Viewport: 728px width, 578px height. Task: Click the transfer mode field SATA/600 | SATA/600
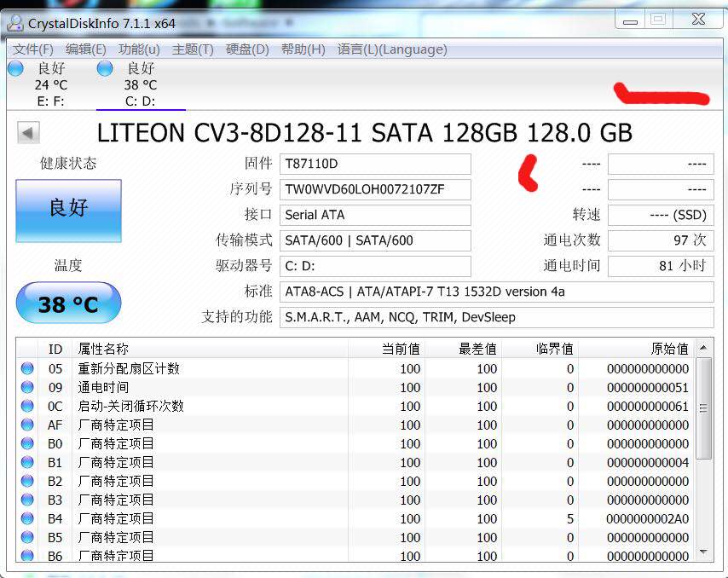(375, 240)
